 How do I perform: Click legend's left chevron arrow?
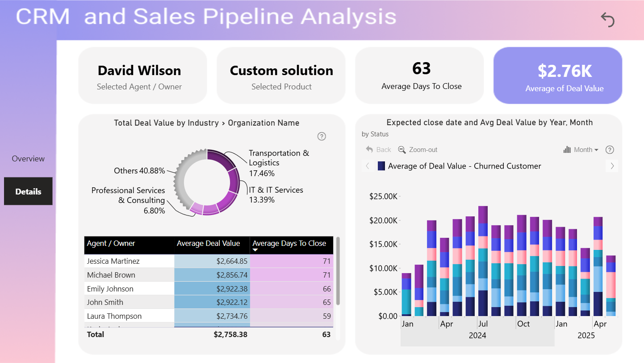368,166
